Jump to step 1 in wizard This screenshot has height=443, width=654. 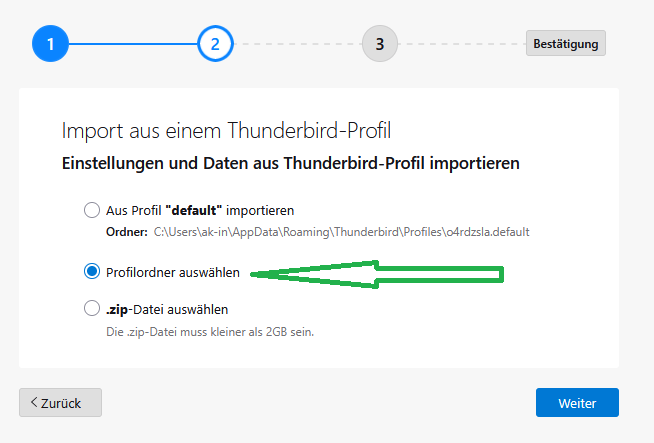point(50,44)
